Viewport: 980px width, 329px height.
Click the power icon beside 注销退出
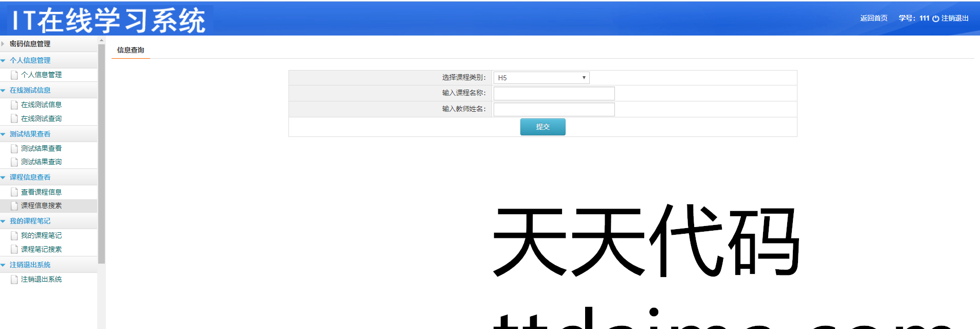[x=935, y=19]
